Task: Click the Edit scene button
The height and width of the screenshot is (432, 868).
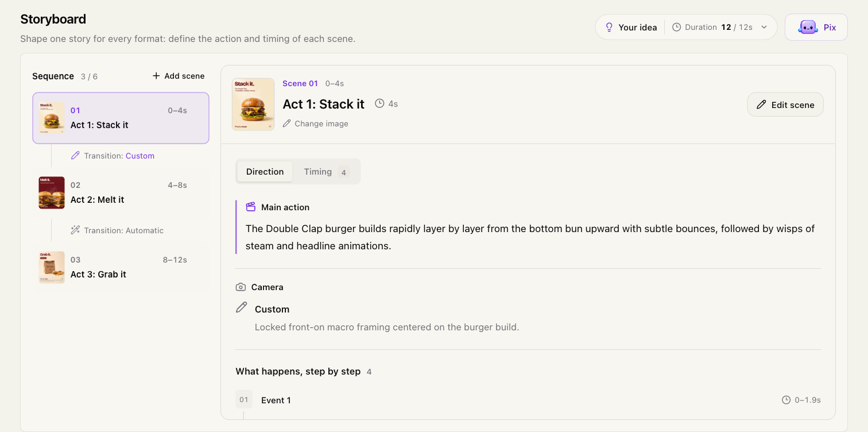Action: (785, 105)
